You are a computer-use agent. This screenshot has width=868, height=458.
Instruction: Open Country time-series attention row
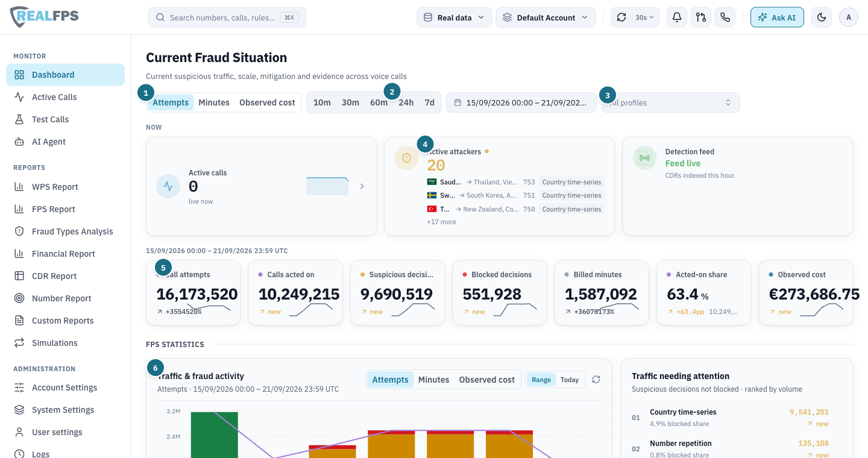click(737, 418)
